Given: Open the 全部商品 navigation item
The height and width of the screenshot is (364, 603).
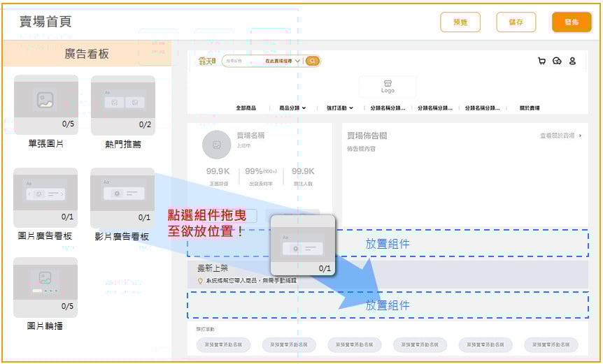Looking at the screenshot, I should tap(246, 108).
